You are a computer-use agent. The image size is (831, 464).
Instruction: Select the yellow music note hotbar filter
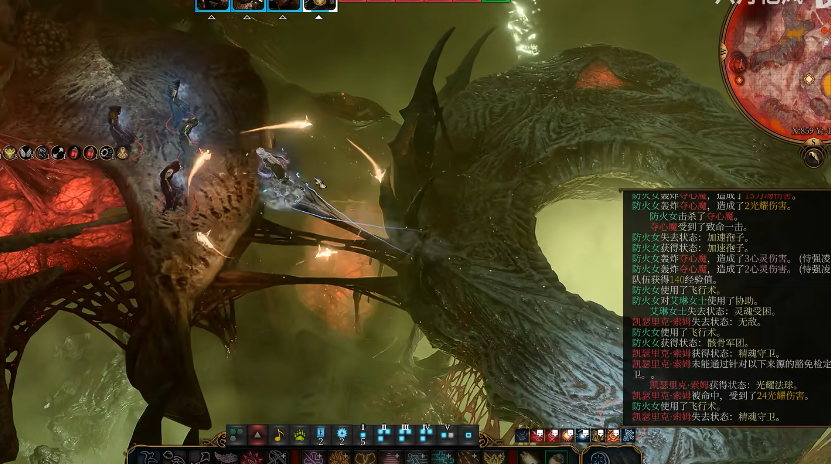278,434
